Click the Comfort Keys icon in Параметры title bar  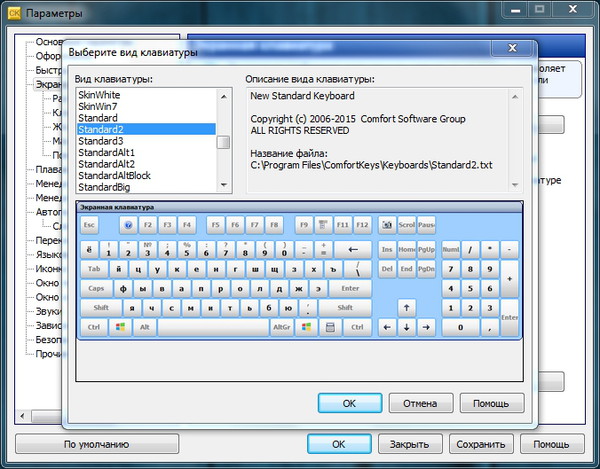pyautogui.click(x=14, y=13)
